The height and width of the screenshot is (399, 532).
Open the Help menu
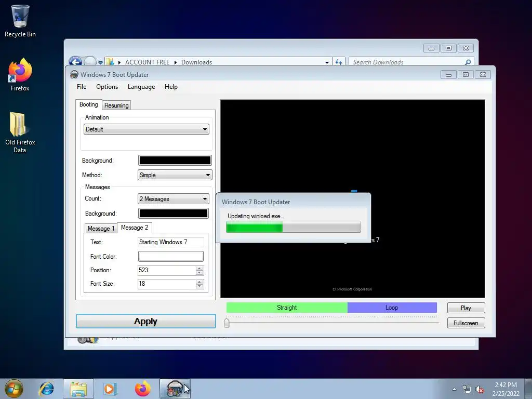click(171, 87)
